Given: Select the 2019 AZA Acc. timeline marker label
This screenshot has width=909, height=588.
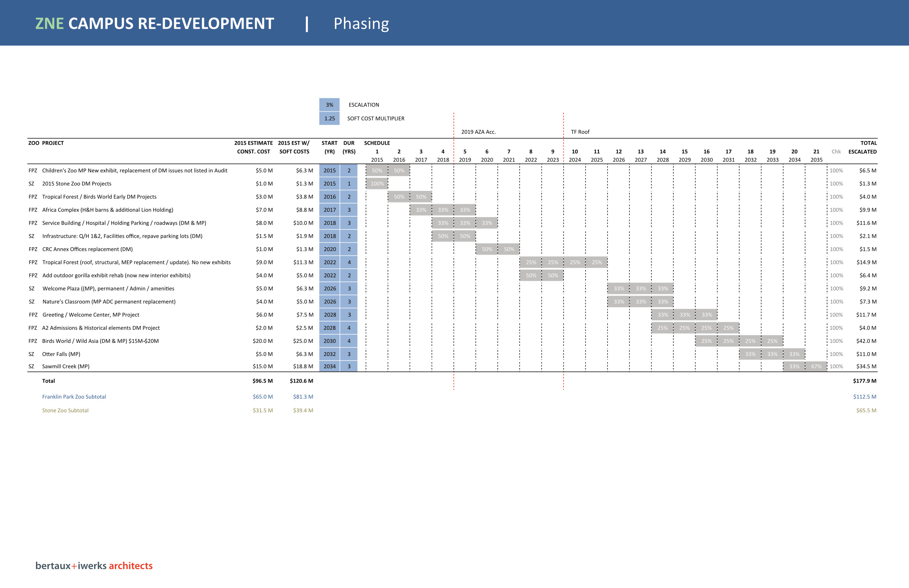Looking at the screenshot, I should pos(478,132).
